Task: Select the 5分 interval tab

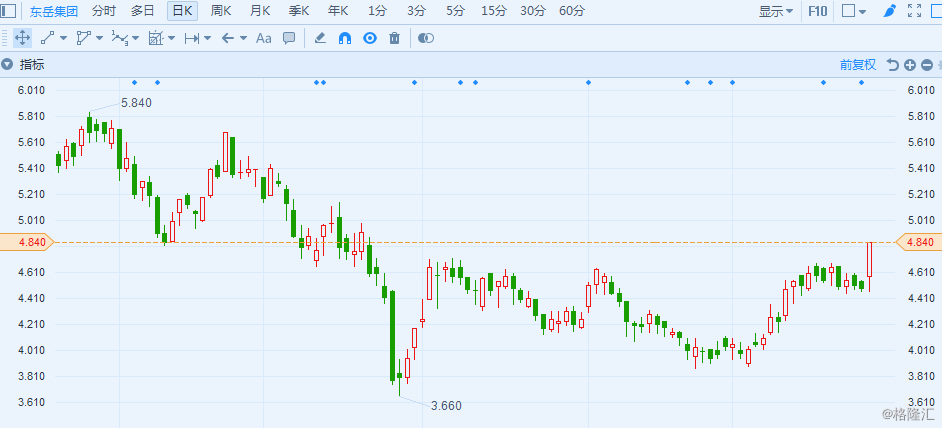Action: click(x=455, y=10)
